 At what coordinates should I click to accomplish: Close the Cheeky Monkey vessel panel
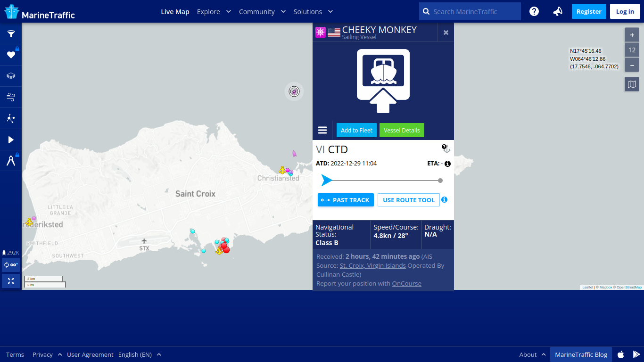(446, 33)
